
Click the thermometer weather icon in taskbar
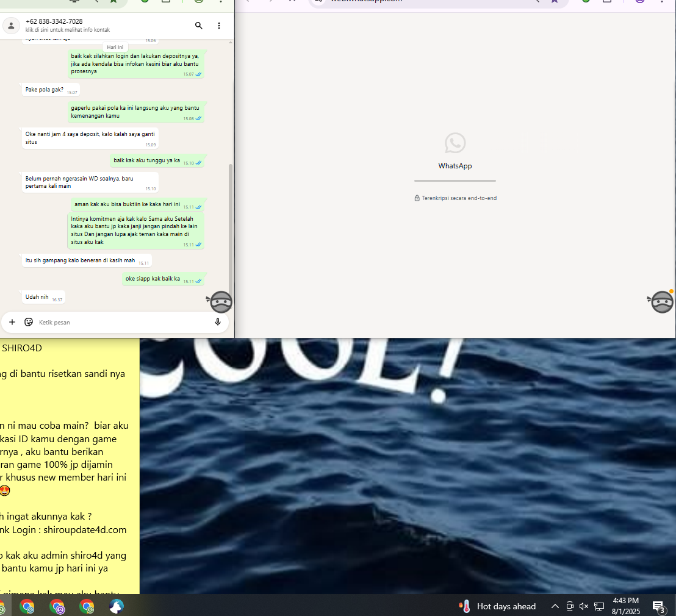(x=465, y=606)
